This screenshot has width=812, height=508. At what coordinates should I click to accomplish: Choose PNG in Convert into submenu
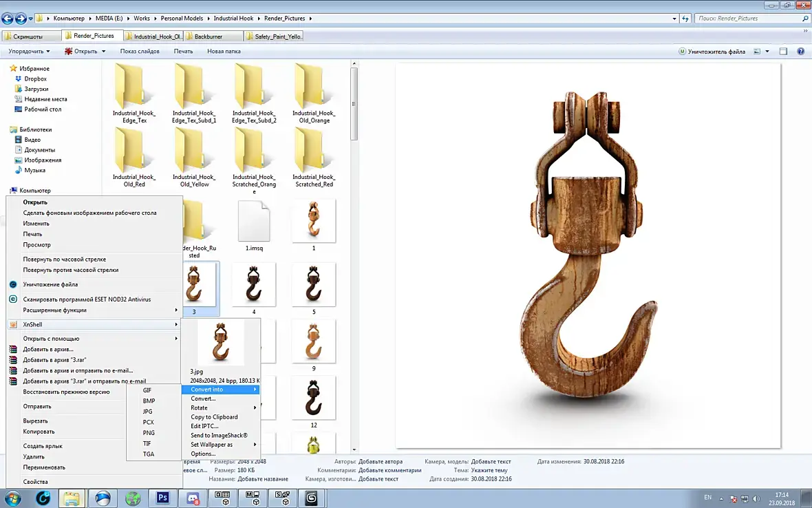pos(149,433)
